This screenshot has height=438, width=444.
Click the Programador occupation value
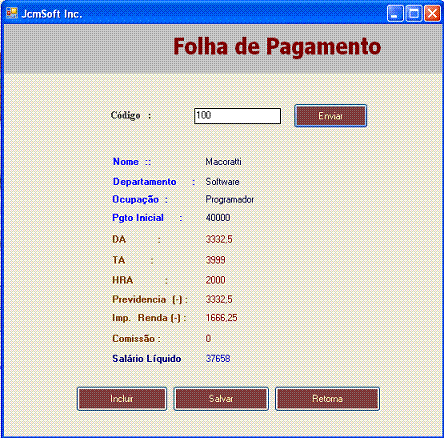(230, 200)
